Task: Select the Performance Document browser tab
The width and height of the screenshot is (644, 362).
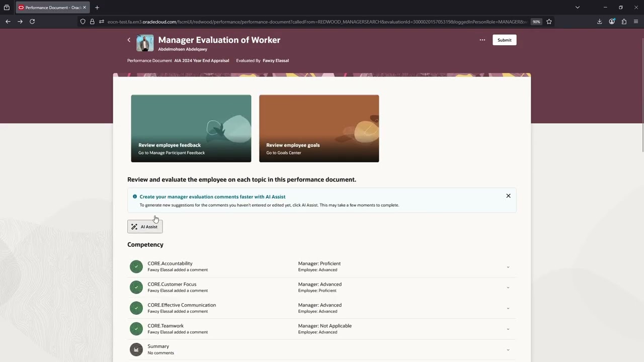Action: click(x=53, y=8)
